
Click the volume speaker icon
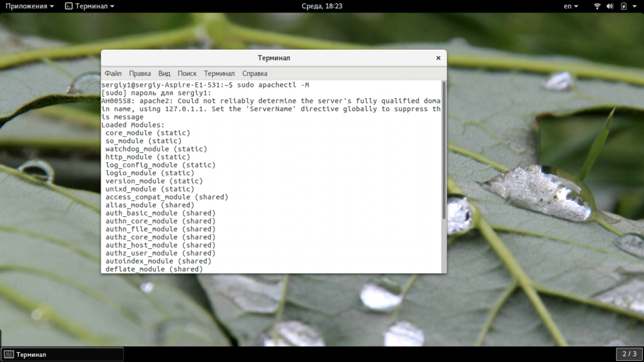click(x=610, y=6)
